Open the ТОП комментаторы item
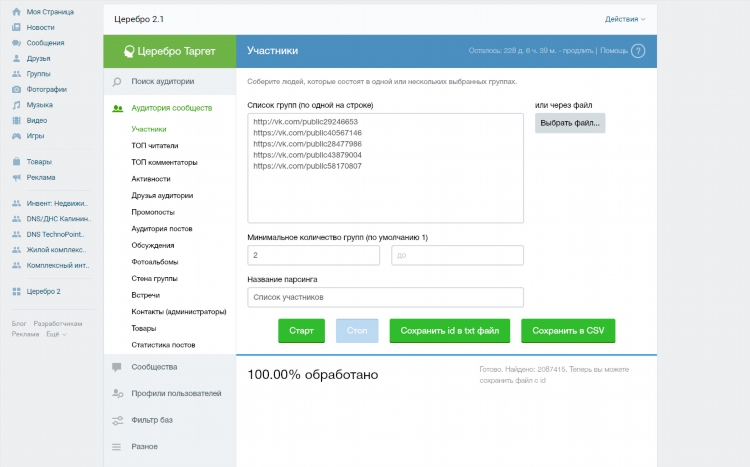 (x=164, y=162)
